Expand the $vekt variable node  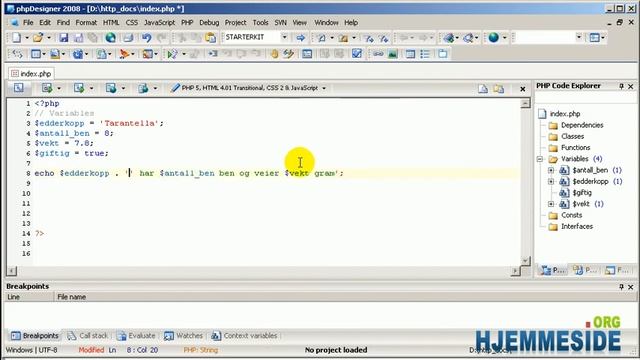click(551, 204)
